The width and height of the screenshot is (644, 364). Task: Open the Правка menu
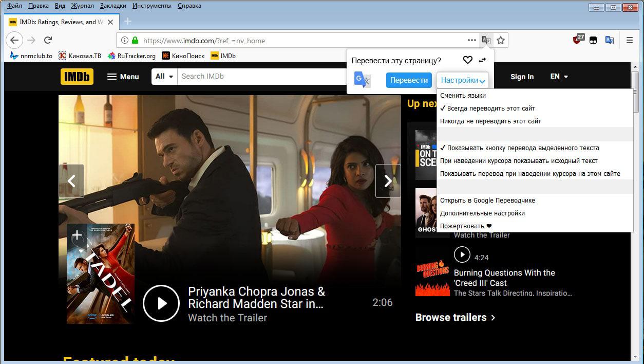coord(39,6)
